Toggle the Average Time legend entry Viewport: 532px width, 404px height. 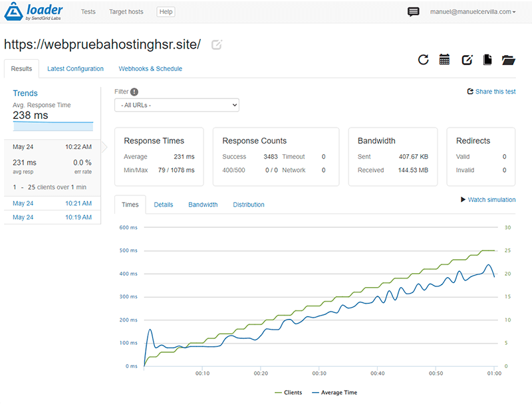click(x=334, y=393)
